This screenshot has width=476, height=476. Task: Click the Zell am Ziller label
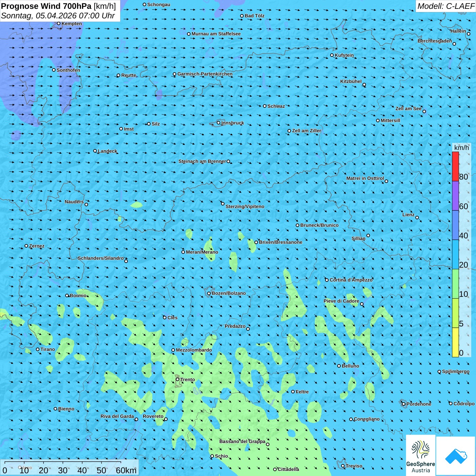click(307, 131)
